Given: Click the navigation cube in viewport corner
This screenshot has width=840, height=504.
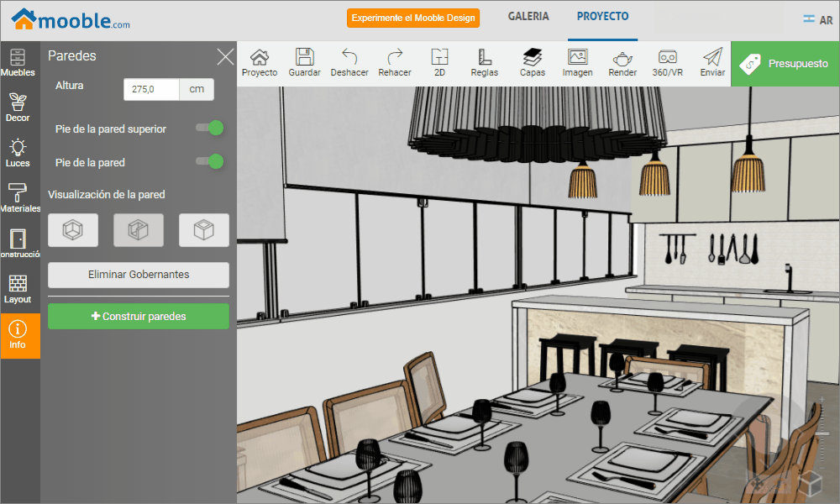Looking at the screenshot, I should [811, 482].
